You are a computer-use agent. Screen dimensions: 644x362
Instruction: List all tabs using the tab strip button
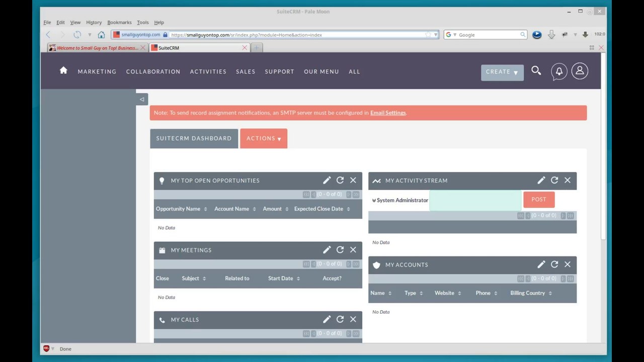coord(592,48)
